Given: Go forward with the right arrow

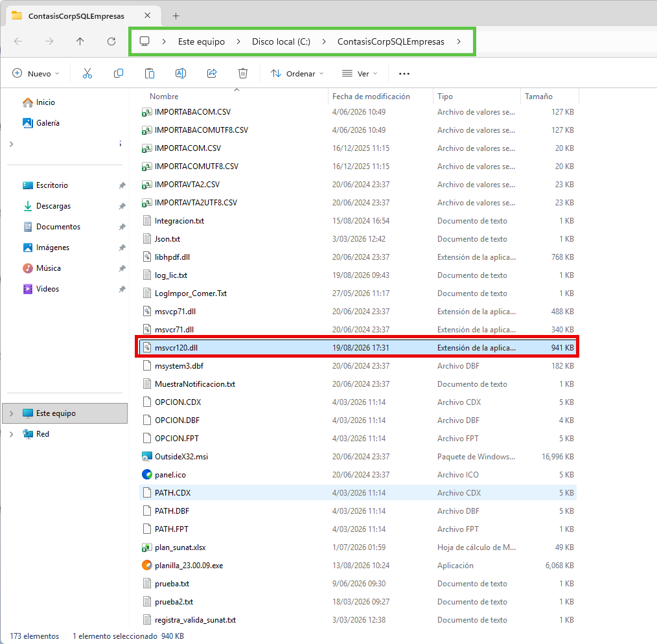Looking at the screenshot, I should 49,41.
